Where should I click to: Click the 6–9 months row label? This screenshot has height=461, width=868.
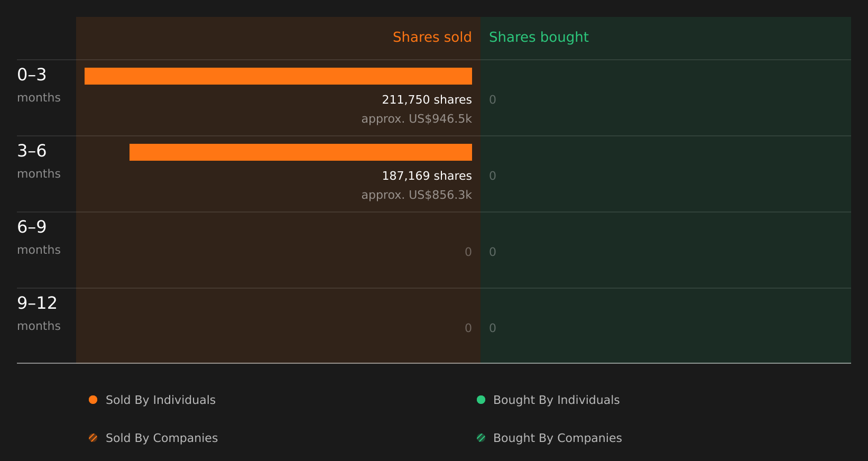[39, 237]
